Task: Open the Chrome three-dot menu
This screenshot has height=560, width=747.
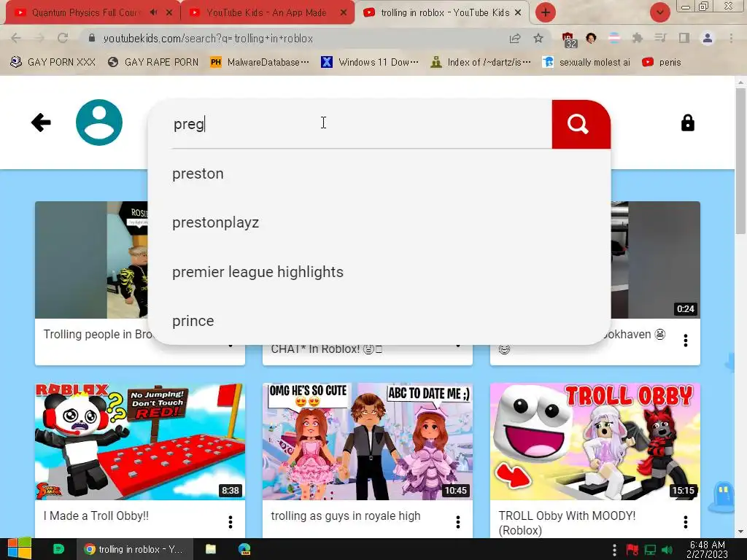Action: pyautogui.click(x=731, y=38)
